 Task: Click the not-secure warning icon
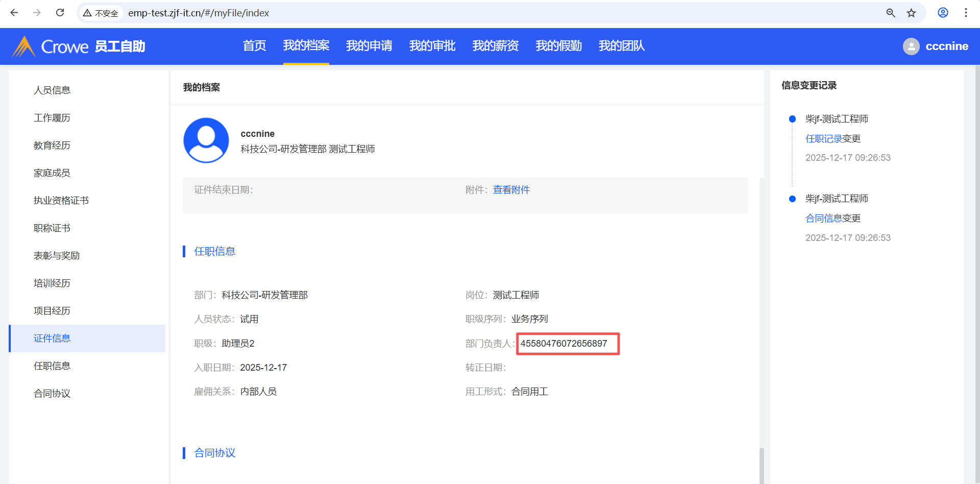pyautogui.click(x=87, y=13)
